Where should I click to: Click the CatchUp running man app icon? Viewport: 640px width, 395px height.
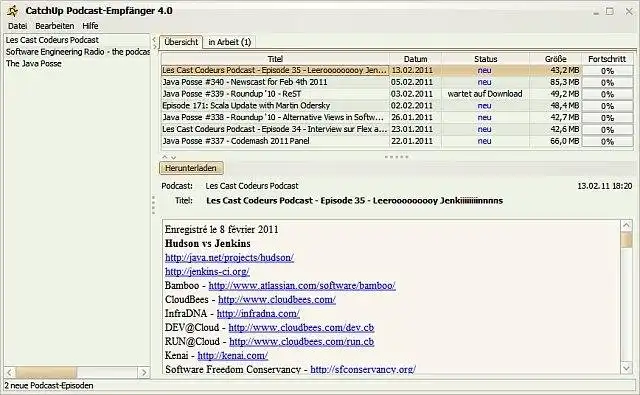click(x=13, y=11)
